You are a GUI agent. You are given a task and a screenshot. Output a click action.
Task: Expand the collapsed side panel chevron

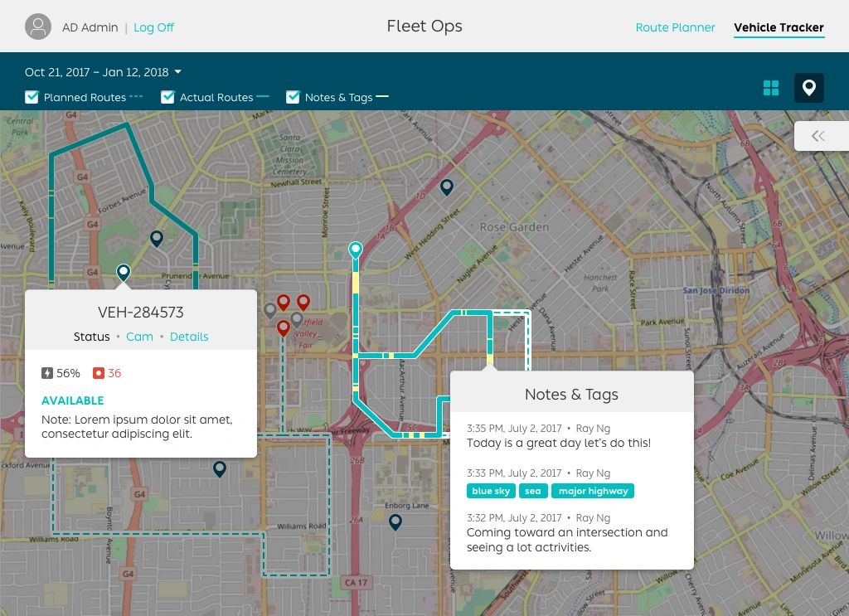[819, 136]
